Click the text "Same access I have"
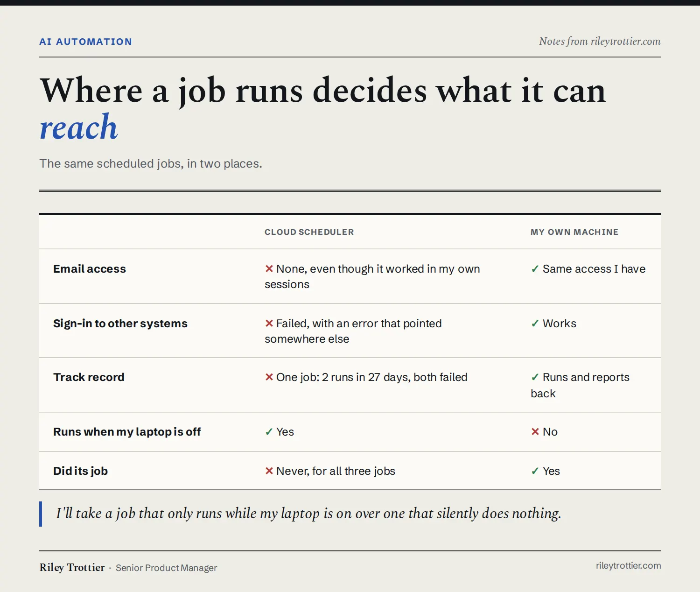700x592 pixels. click(594, 269)
